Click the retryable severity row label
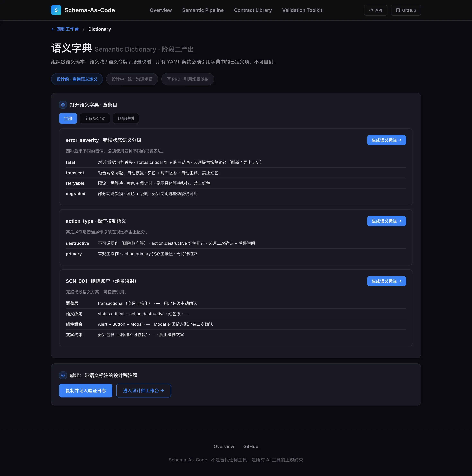The width and height of the screenshot is (472, 476). click(75, 183)
